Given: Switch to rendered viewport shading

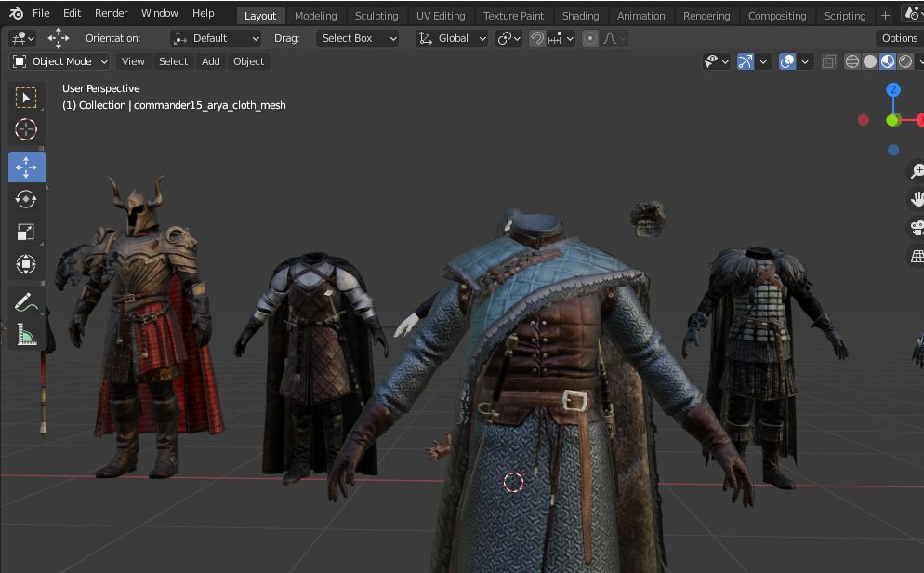Looking at the screenshot, I should click(x=905, y=61).
